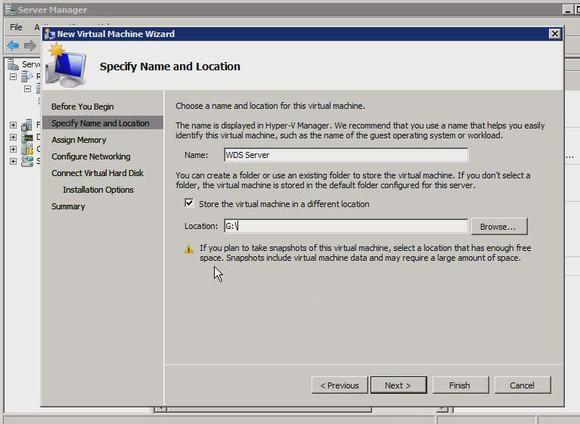Toggle Store the virtual machine in a different location
580x424 pixels.
click(189, 203)
